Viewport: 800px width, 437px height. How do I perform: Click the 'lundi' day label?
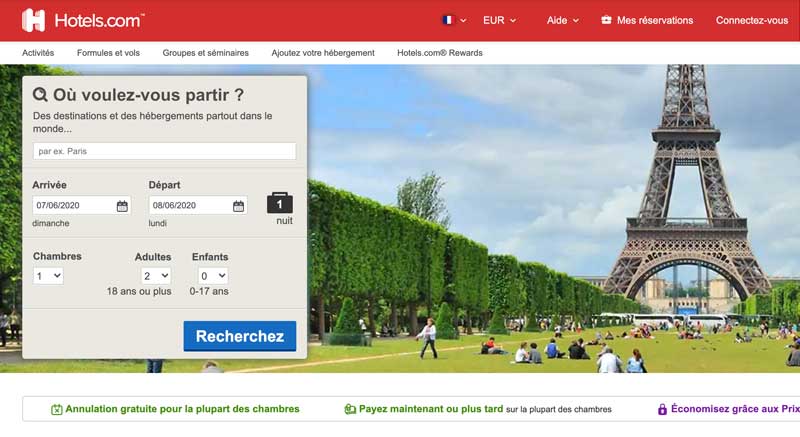[158, 223]
